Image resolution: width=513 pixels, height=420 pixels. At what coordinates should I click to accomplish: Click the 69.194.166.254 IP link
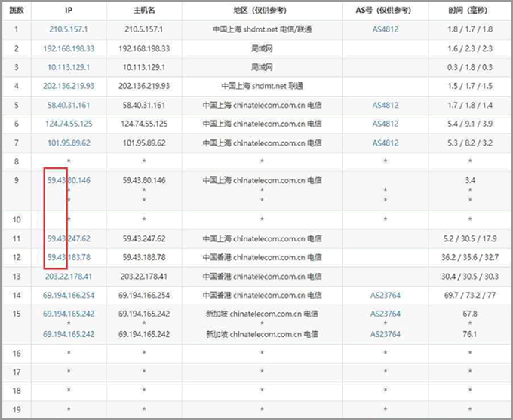69,295
